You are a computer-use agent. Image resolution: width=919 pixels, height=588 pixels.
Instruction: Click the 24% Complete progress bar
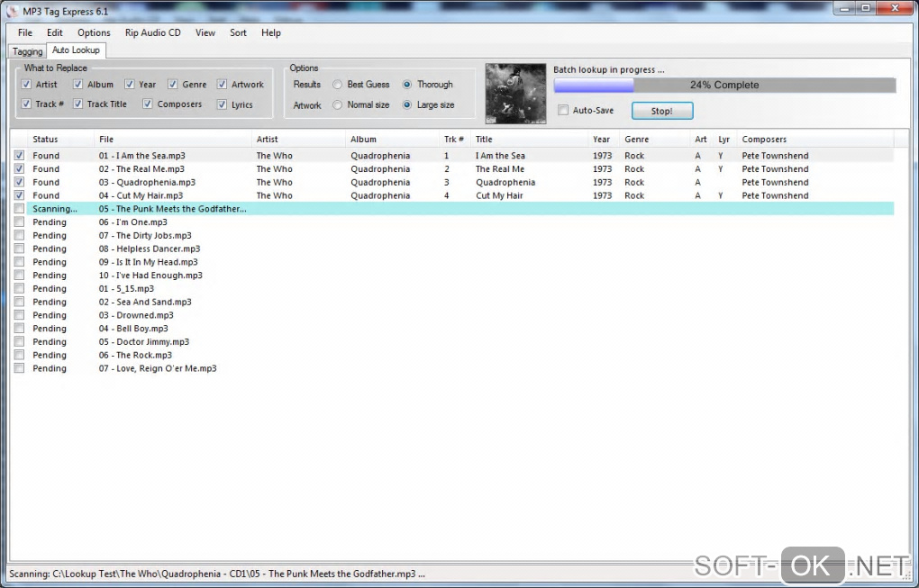coord(724,85)
